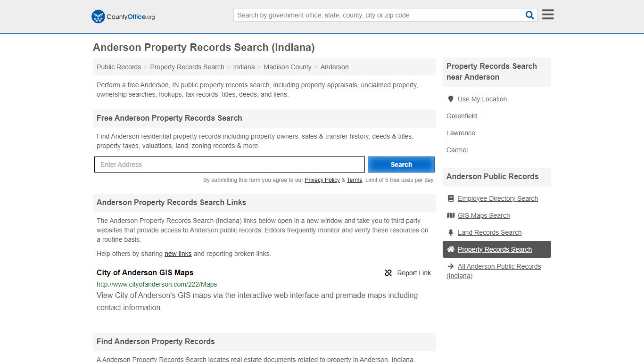Click Report Link text
The width and height of the screenshot is (644, 362).
click(x=414, y=273)
